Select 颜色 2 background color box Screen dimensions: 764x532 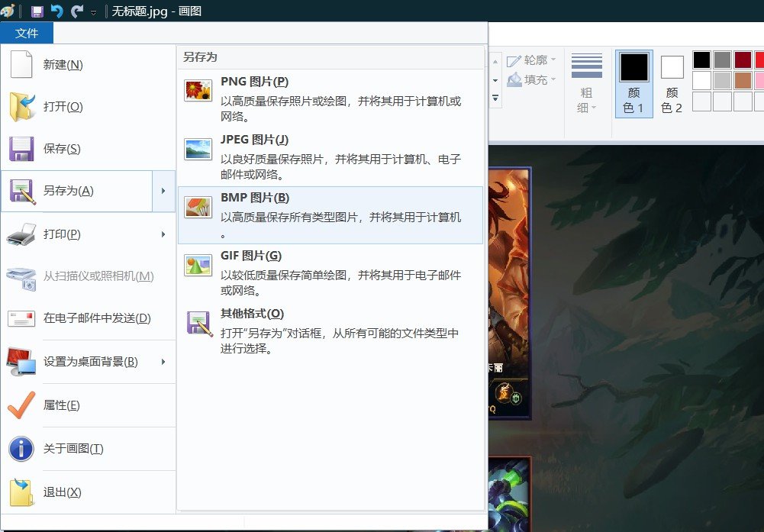pos(672,83)
